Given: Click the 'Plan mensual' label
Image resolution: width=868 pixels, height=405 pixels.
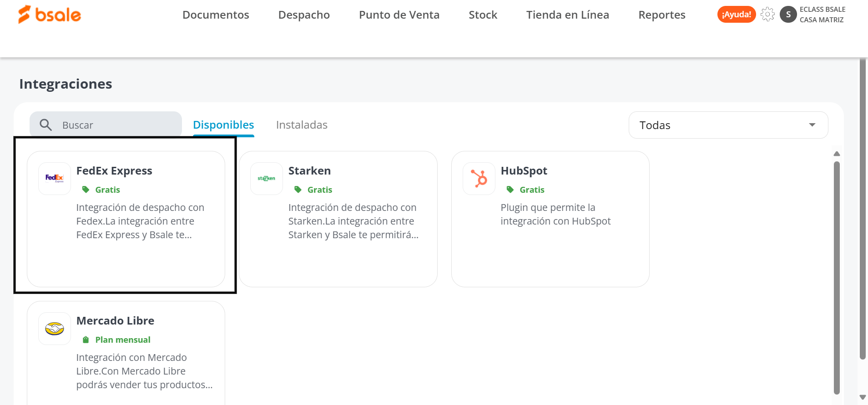Looking at the screenshot, I should (x=123, y=340).
